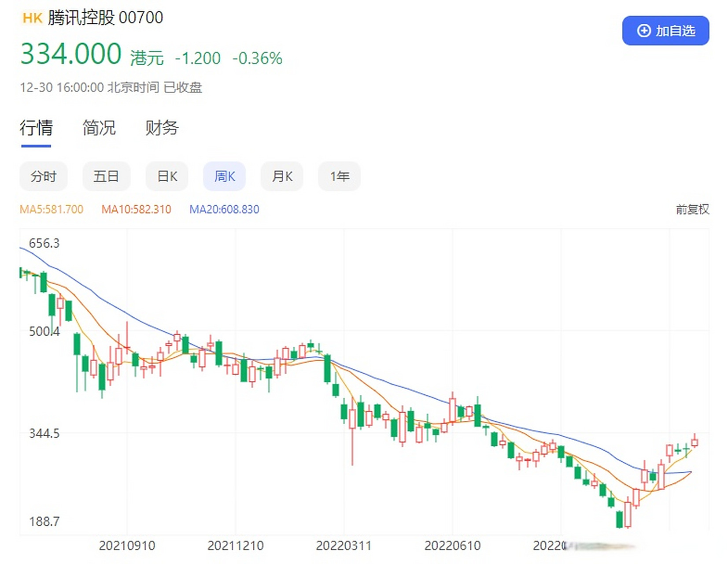Switch to the 简况 overview tab
Image resolution: width=728 pixels, height=564 pixels.
[99, 128]
